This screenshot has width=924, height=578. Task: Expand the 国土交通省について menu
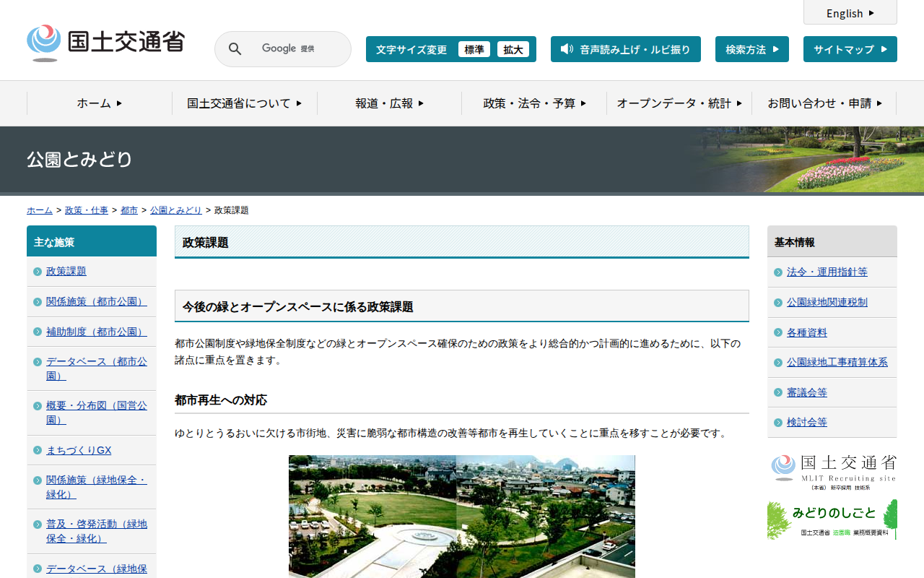(x=244, y=103)
